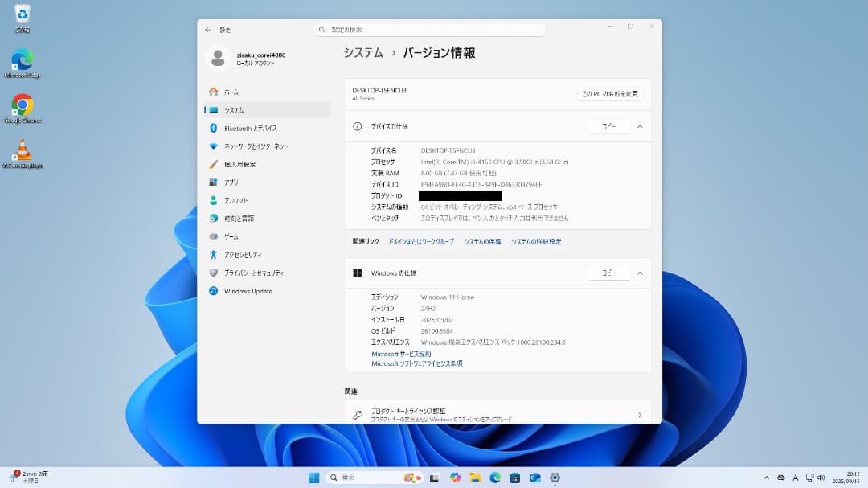
Task: Open the Microsoft ソフトウェアライセンス条項 link
Action: [417, 364]
